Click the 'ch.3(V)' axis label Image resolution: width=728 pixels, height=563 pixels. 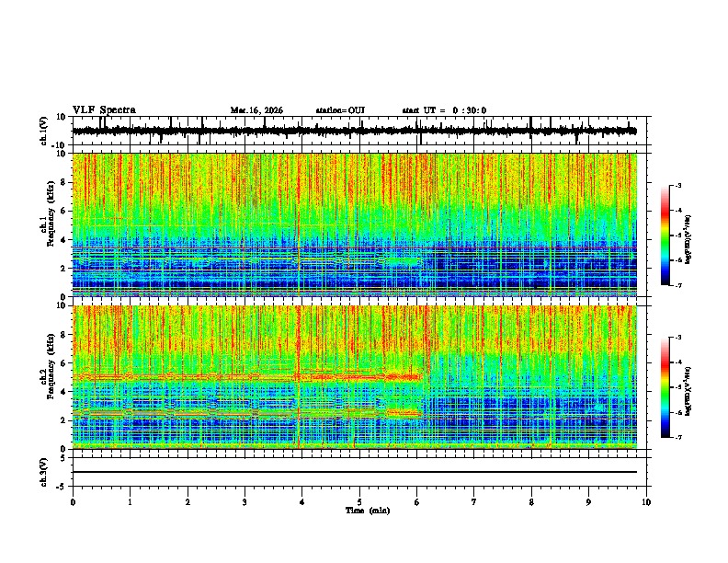pyautogui.click(x=43, y=473)
